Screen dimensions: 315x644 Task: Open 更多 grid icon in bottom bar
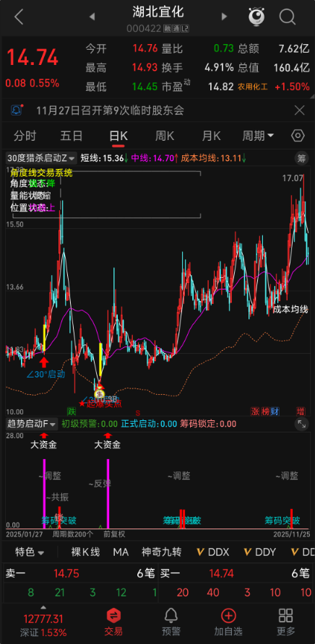pyautogui.click(x=286, y=622)
